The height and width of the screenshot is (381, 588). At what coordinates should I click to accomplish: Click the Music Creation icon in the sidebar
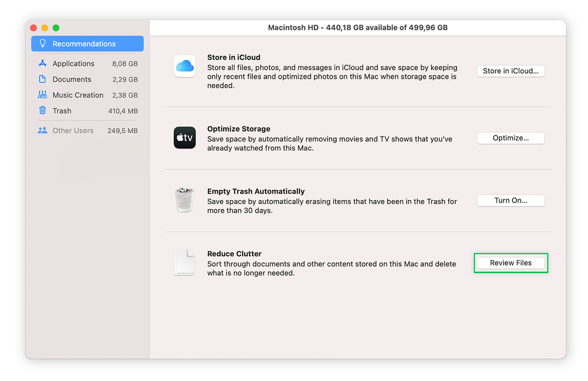[42, 95]
